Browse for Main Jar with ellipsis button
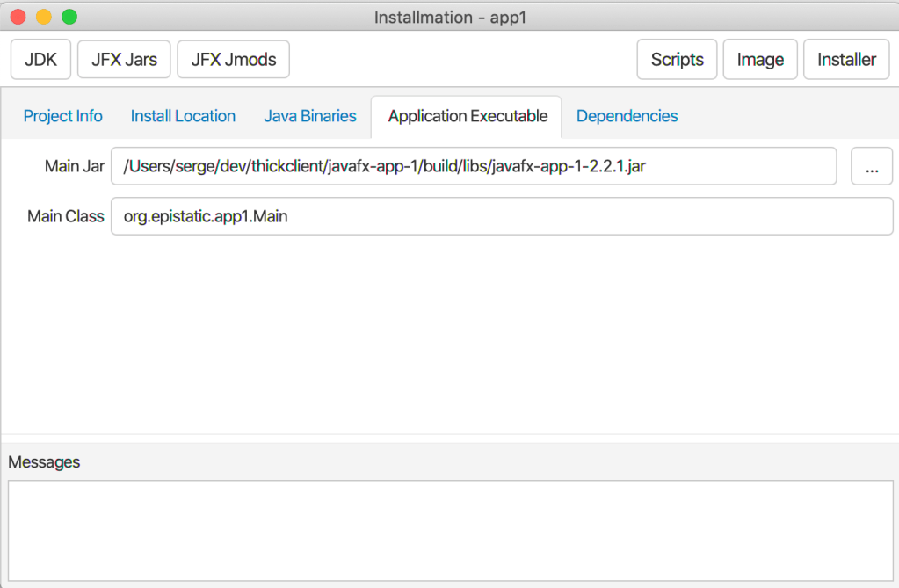The width and height of the screenshot is (899, 588). point(872,166)
